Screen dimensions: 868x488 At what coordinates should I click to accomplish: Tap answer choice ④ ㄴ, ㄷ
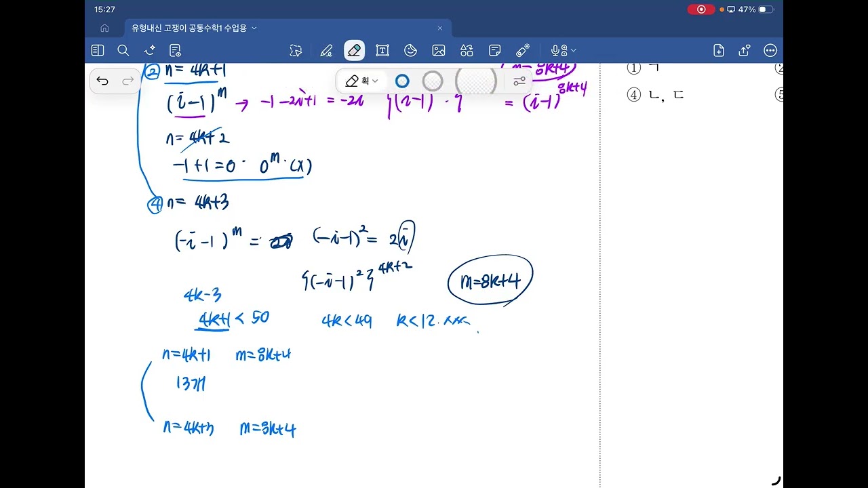tap(655, 95)
